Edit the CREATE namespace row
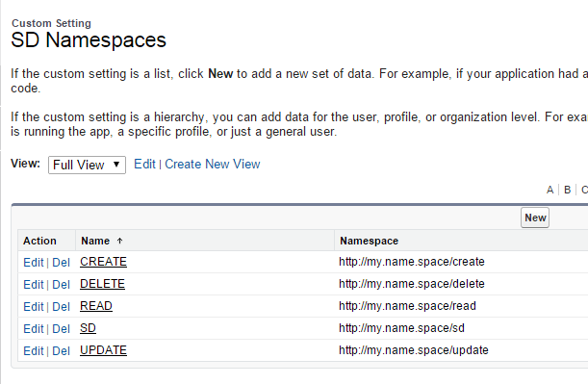The height and width of the screenshot is (384, 588). 34,262
